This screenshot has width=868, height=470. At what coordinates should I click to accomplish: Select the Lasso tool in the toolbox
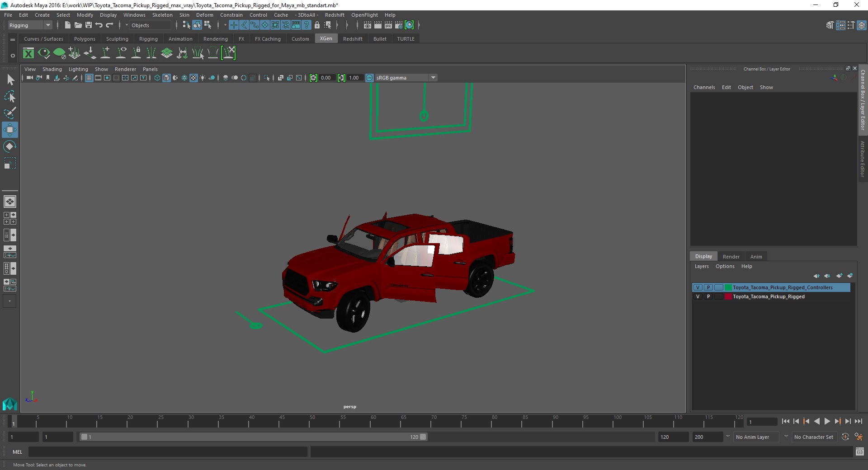pos(10,96)
